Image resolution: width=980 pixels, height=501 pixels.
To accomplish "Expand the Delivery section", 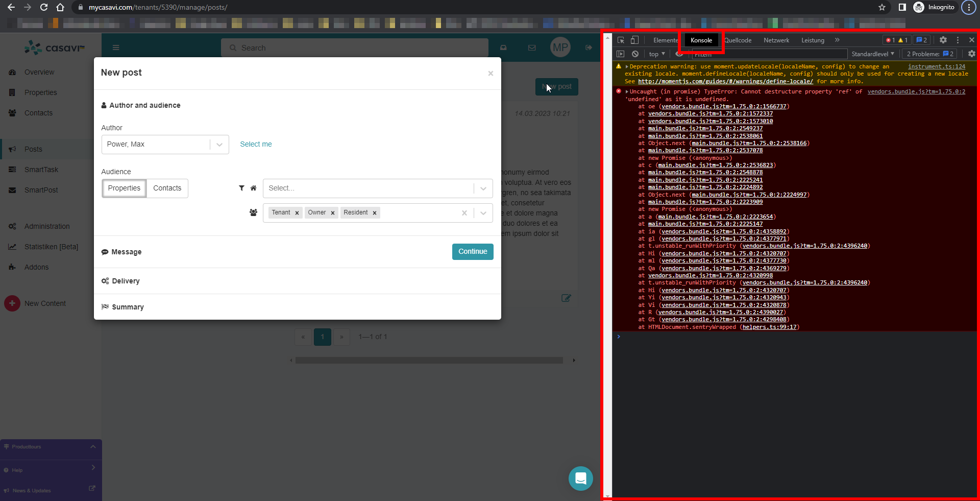I will [x=120, y=281].
